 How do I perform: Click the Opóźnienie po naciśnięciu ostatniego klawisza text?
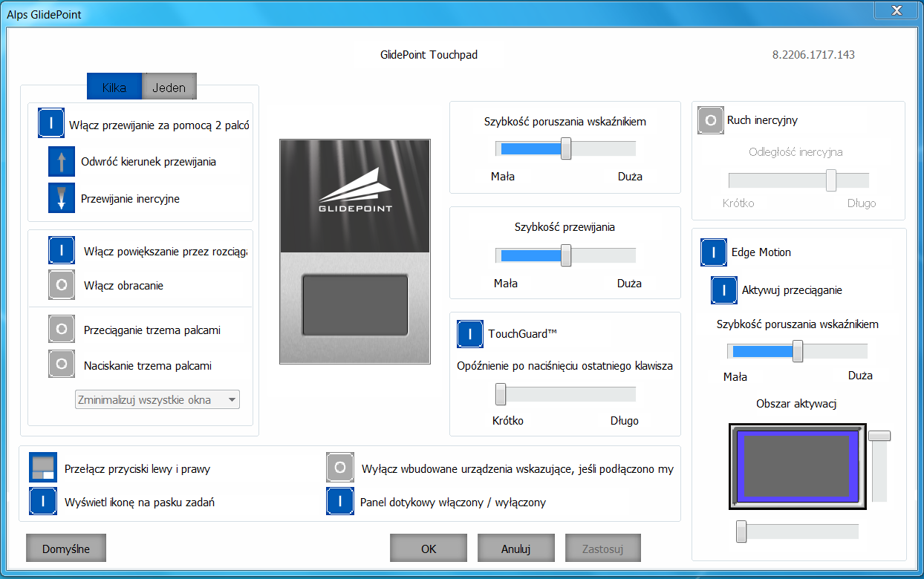(565, 366)
